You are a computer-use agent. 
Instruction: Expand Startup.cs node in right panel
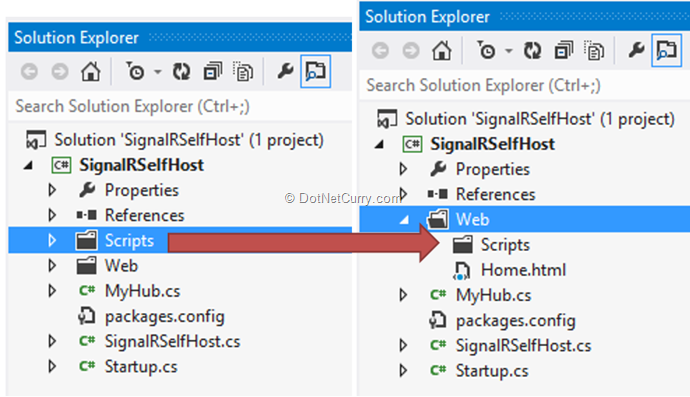coord(403,371)
